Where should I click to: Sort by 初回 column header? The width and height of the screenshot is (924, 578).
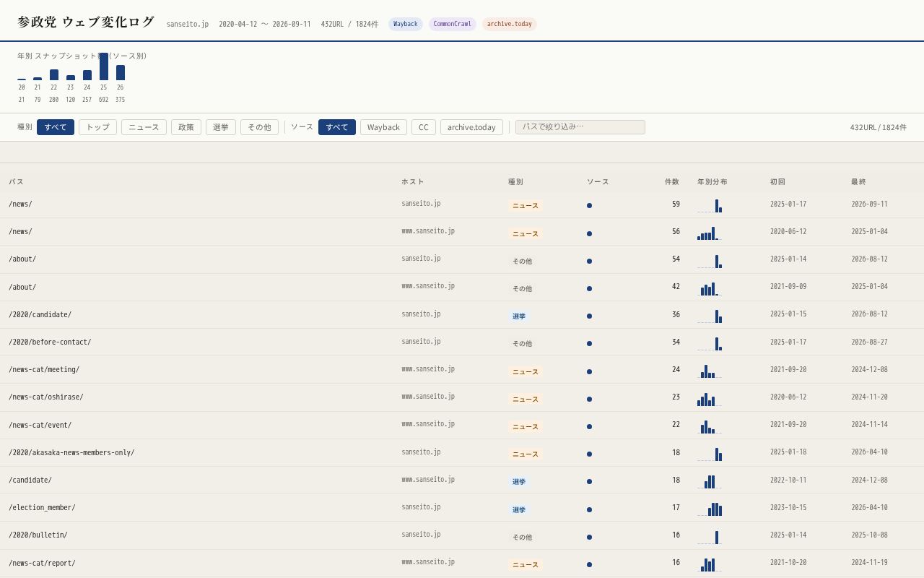point(777,182)
